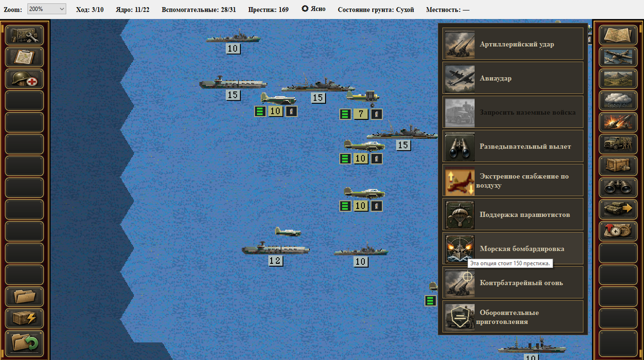Image resolution: width=644 pixels, height=360 pixels.
Task: Click the tank with yellow arrow button
Action: tap(618, 209)
